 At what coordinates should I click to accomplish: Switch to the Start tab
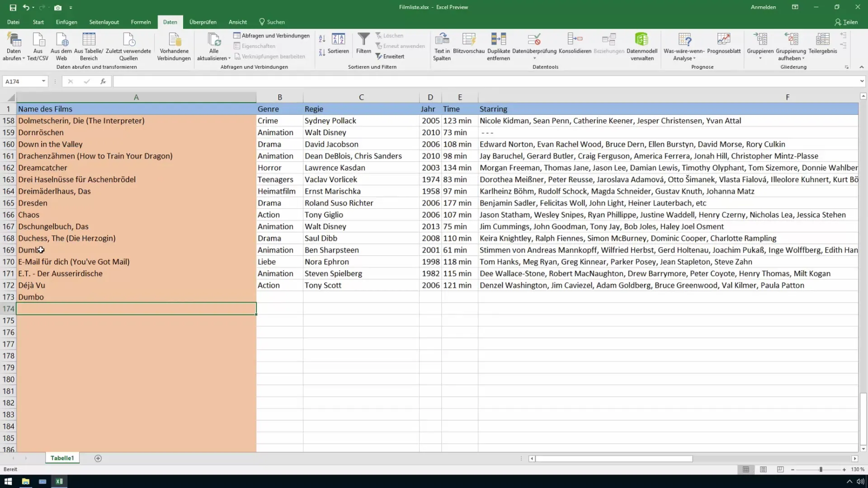(38, 22)
